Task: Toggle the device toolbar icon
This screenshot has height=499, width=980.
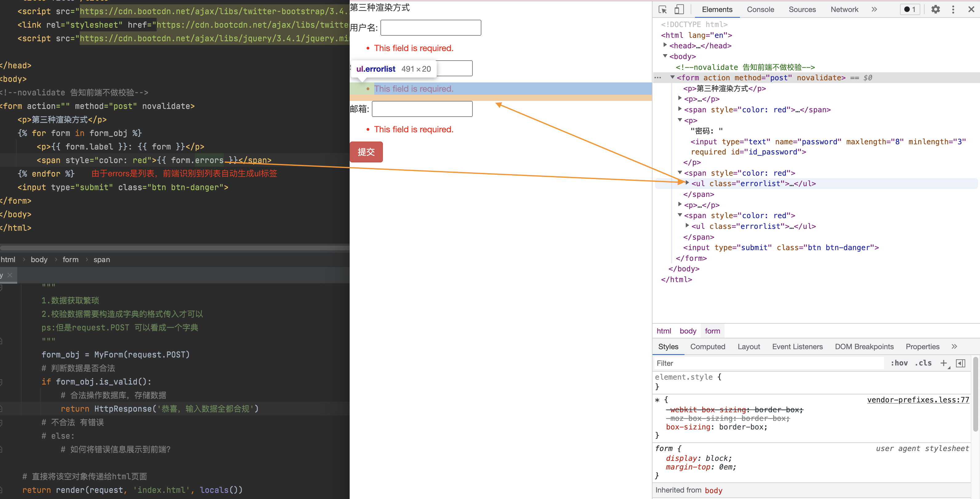Action: coord(679,10)
